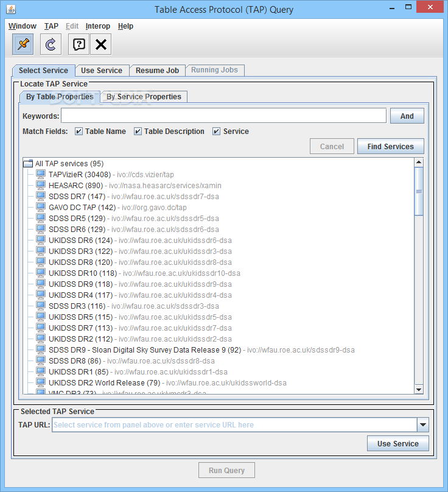Uncheck the Table Name match field
The image size is (448, 492).
tap(79, 131)
